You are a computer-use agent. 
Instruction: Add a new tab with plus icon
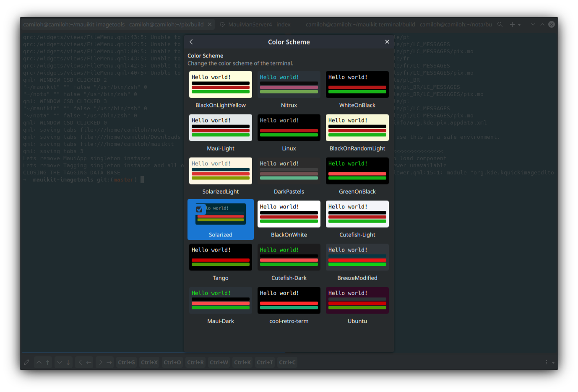pos(512,25)
